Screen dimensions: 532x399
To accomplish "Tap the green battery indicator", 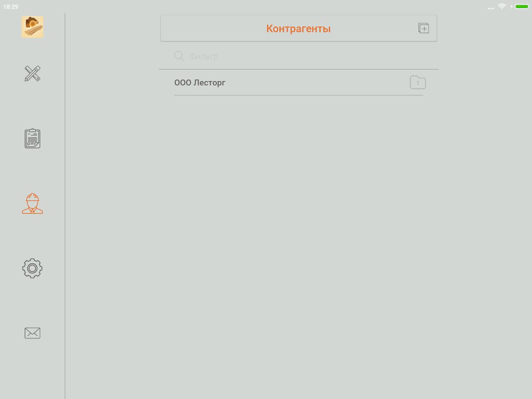I will pyautogui.click(x=522, y=7).
